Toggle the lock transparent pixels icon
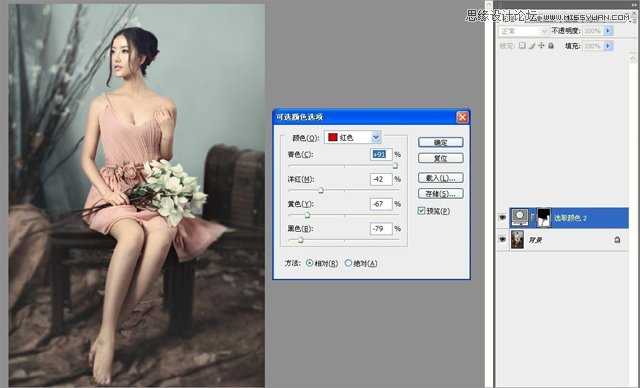This screenshot has height=388, width=640. [522, 46]
